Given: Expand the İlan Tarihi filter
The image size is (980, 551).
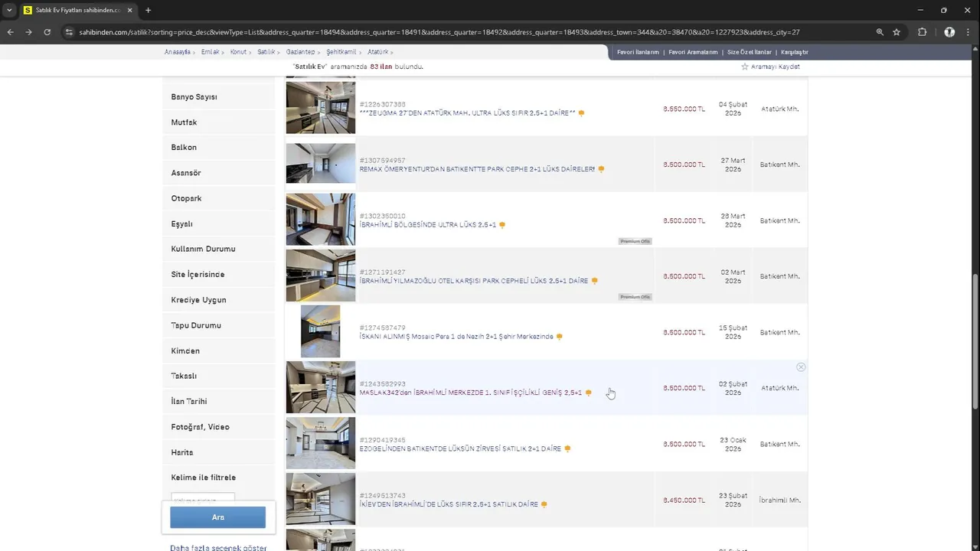Looking at the screenshot, I should 217,402.
